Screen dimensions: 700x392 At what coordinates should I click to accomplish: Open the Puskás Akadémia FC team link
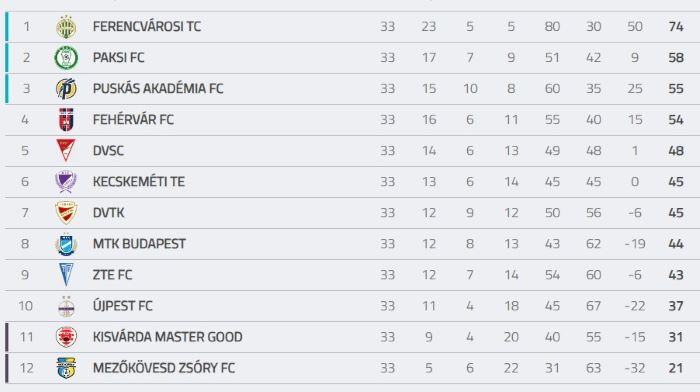tap(158, 88)
